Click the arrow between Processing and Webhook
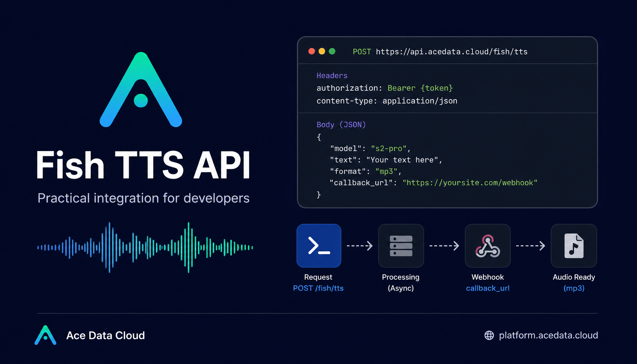637x364 pixels. pos(444,246)
